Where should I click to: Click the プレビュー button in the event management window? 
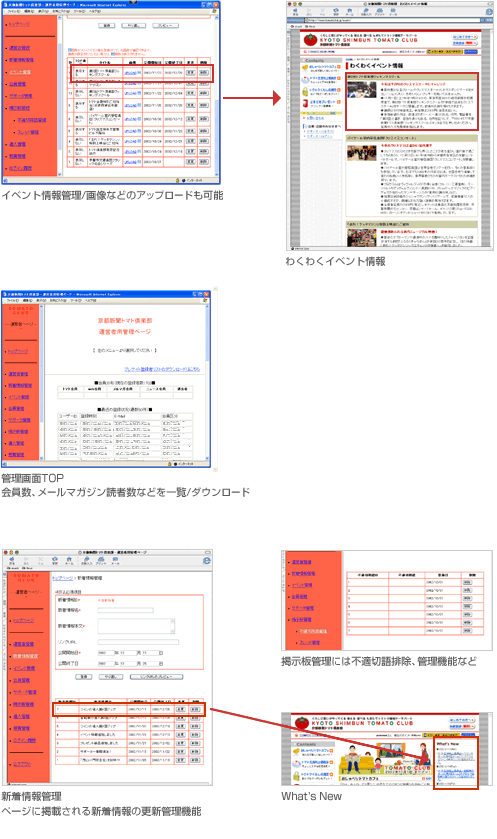click(x=165, y=26)
